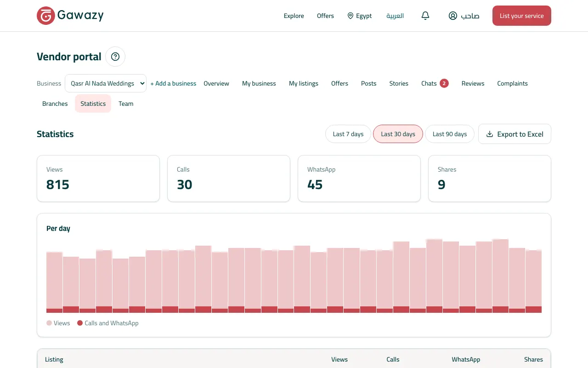Switch to the vendor Offers tab
Screen dimensions: 588x368
point(339,83)
